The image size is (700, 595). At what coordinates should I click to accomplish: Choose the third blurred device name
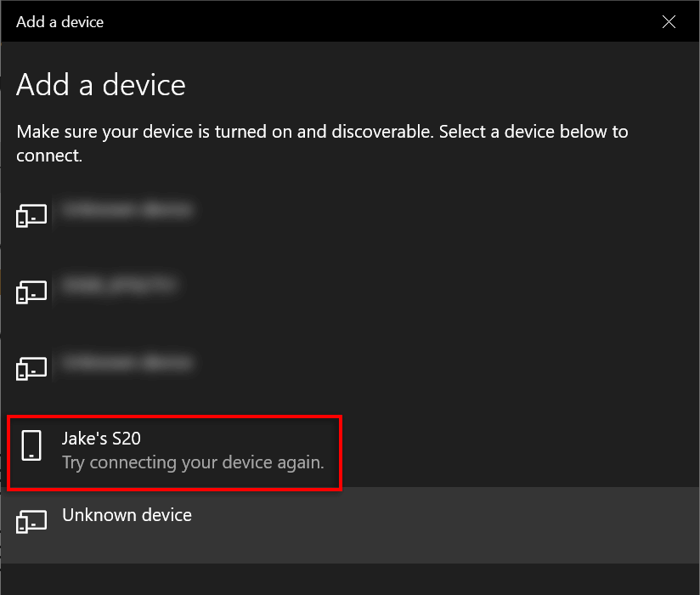click(x=127, y=362)
